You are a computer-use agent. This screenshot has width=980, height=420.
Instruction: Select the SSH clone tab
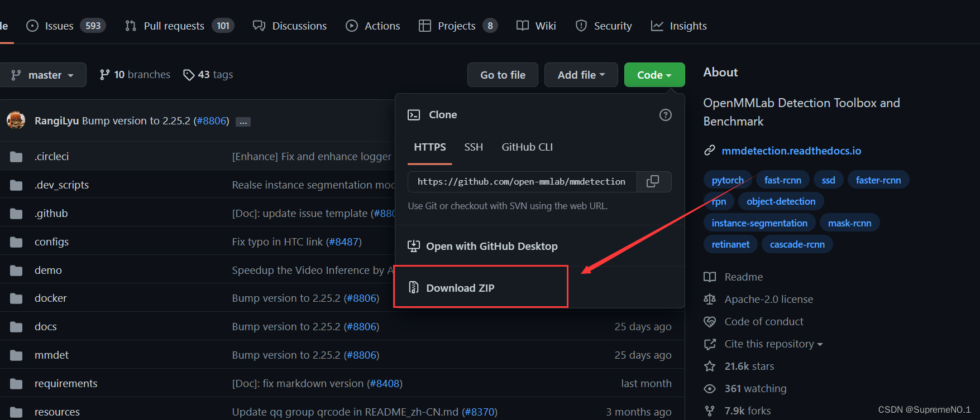click(474, 147)
